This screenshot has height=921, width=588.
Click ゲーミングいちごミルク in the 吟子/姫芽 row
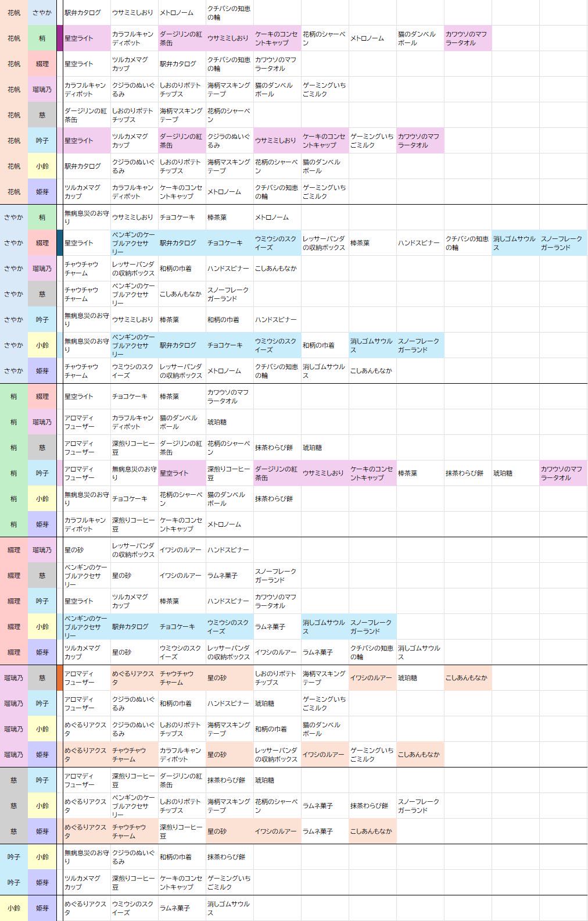pyautogui.click(x=229, y=883)
